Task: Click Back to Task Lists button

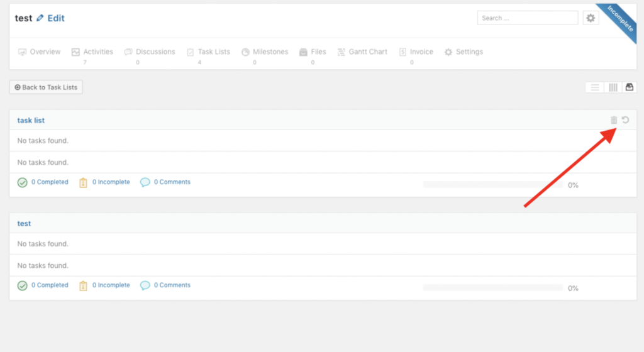Action: (46, 87)
